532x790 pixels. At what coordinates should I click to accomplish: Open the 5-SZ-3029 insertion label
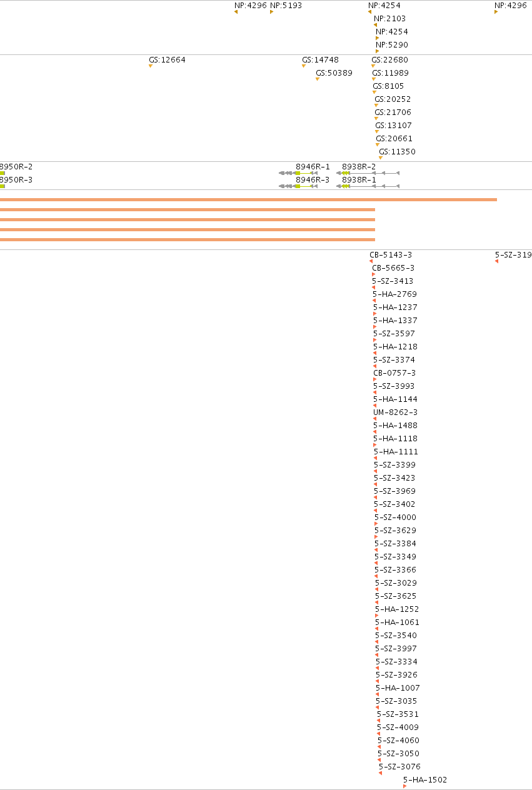point(396,583)
